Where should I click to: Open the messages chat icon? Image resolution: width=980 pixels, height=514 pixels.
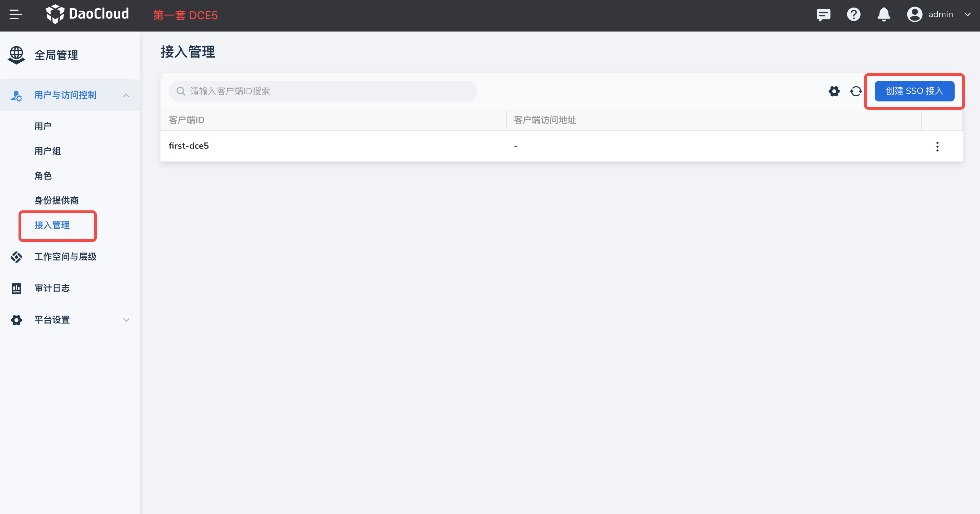coord(823,15)
